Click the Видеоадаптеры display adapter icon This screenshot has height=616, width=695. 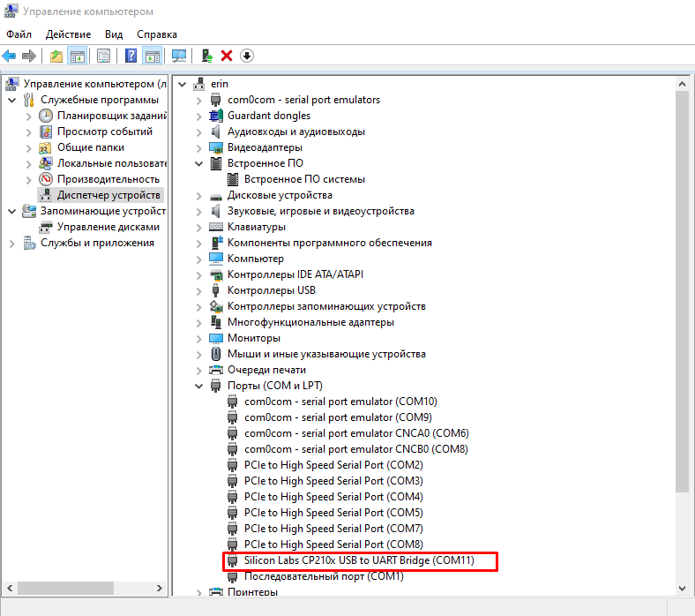216,147
